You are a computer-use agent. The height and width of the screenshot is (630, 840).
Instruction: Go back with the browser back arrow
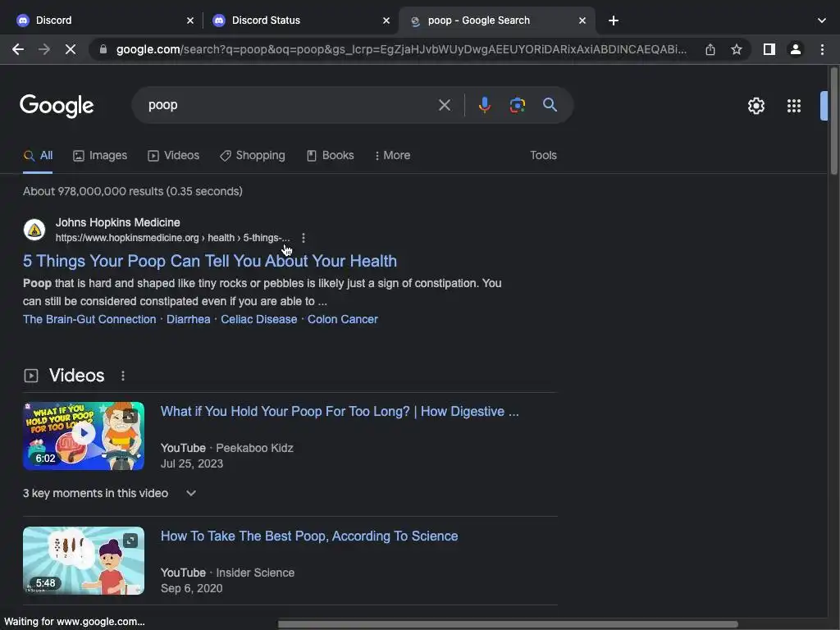(18, 49)
